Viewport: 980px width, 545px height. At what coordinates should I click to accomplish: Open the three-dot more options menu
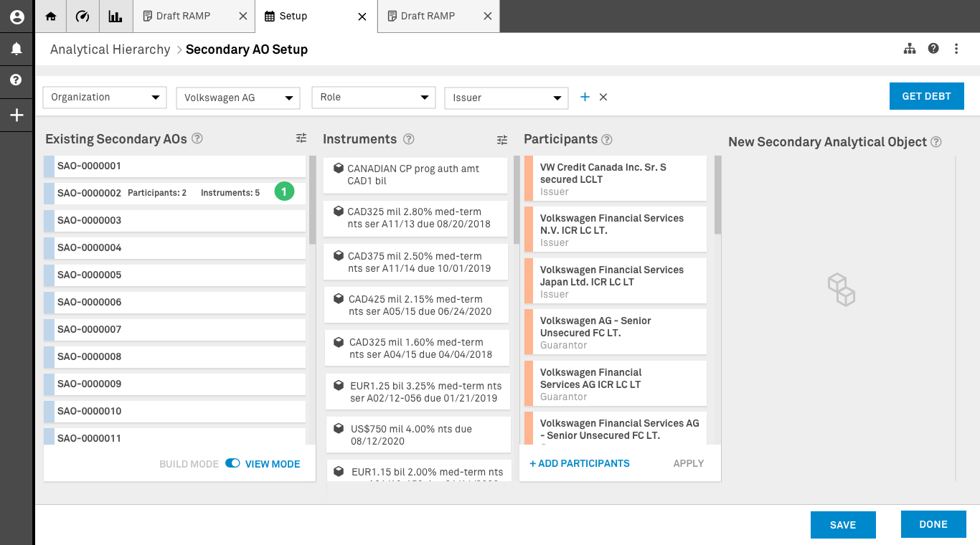point(956,49)
